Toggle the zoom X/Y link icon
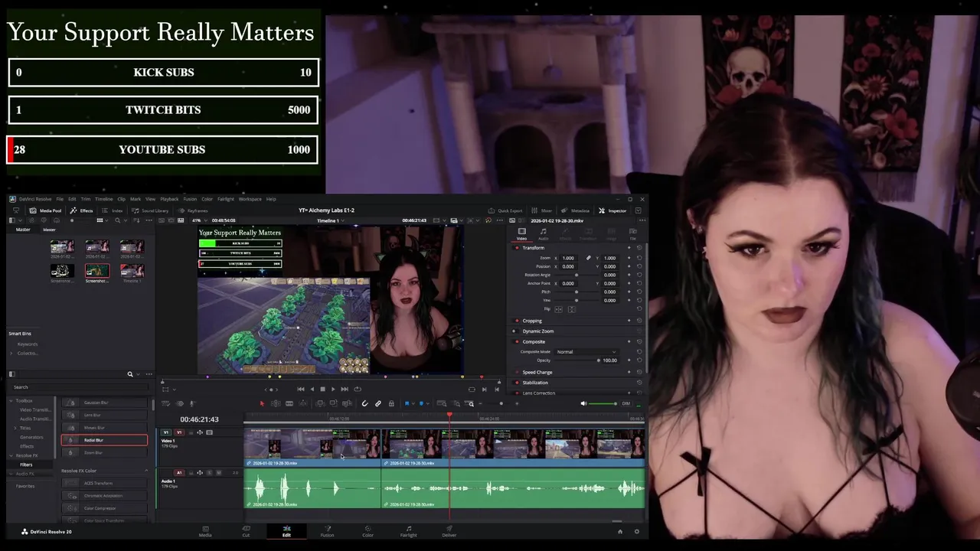 588,258
